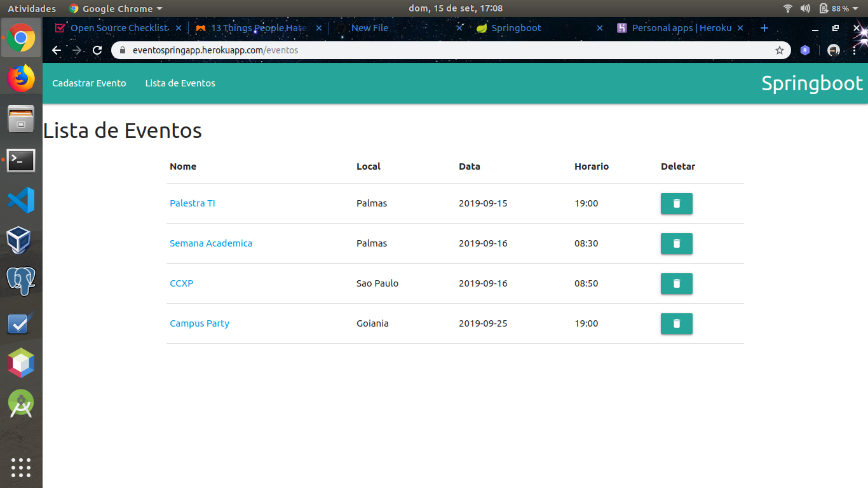Open Android Studio from the dock

(x=21, y=403)
